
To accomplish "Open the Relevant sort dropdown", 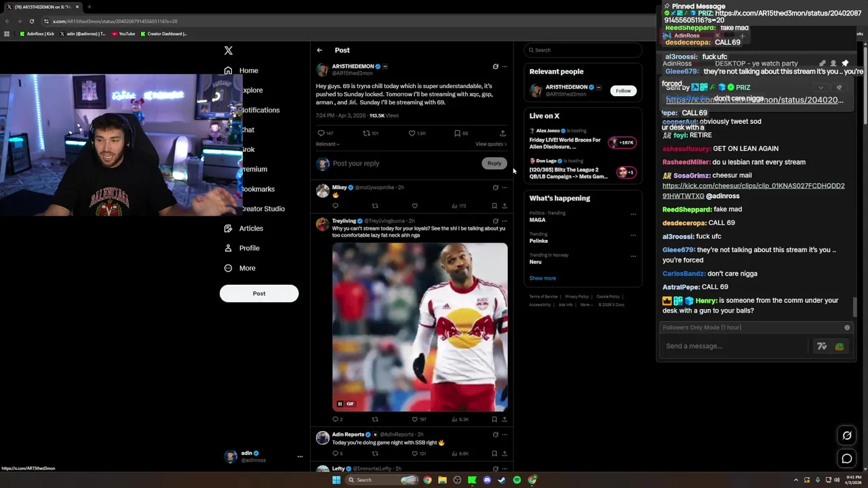I will 328,144.
